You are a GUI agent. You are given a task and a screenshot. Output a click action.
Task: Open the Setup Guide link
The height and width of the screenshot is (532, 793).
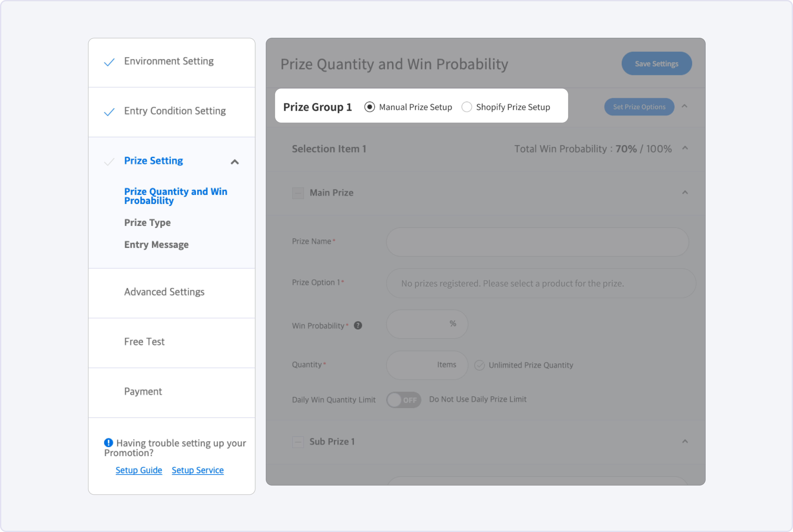[139, 470]
